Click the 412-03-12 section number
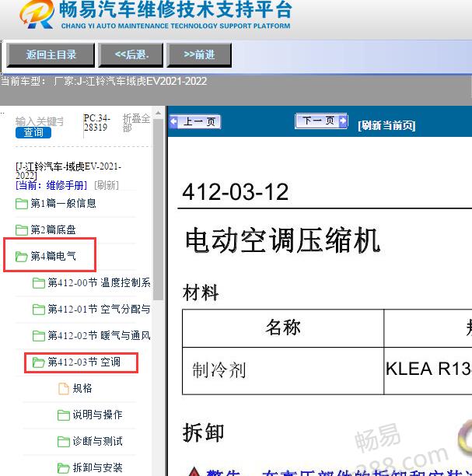 [x=236, y=192]
